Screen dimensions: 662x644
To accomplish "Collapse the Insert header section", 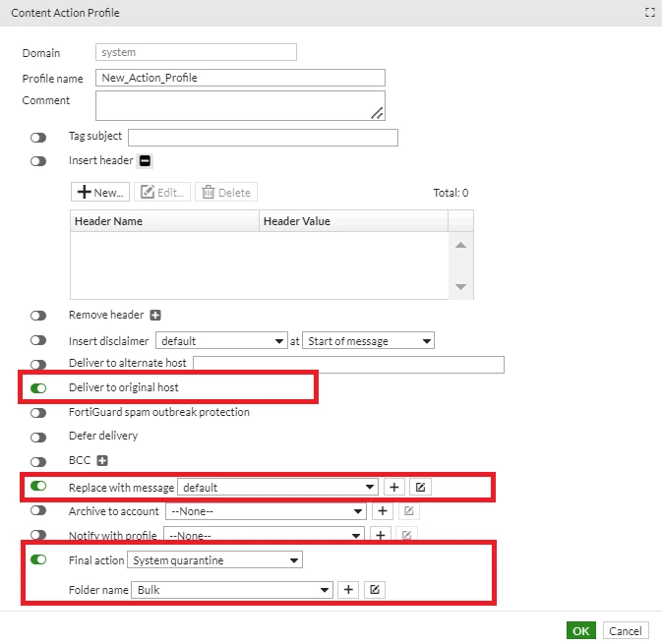I will click(x=145, y=161).
